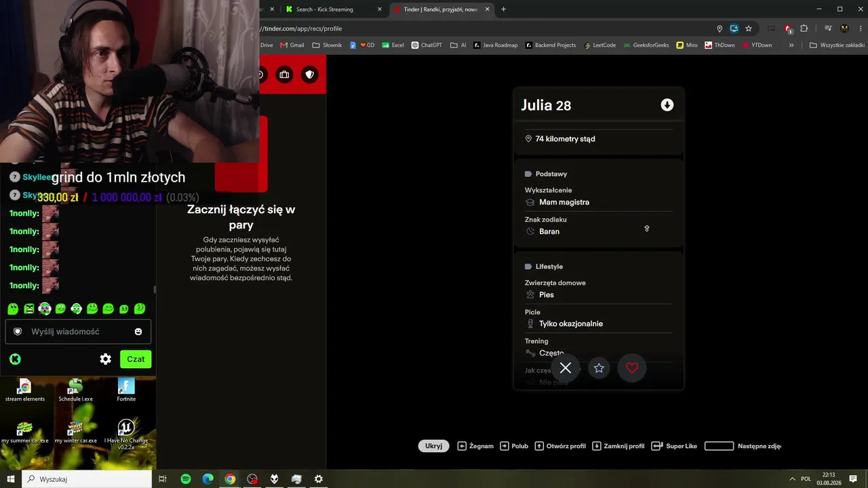Viewport: 868px width, 488px height.
Task: Open the stream elements desktop shortcut
Action: click(x=25, y=390)
